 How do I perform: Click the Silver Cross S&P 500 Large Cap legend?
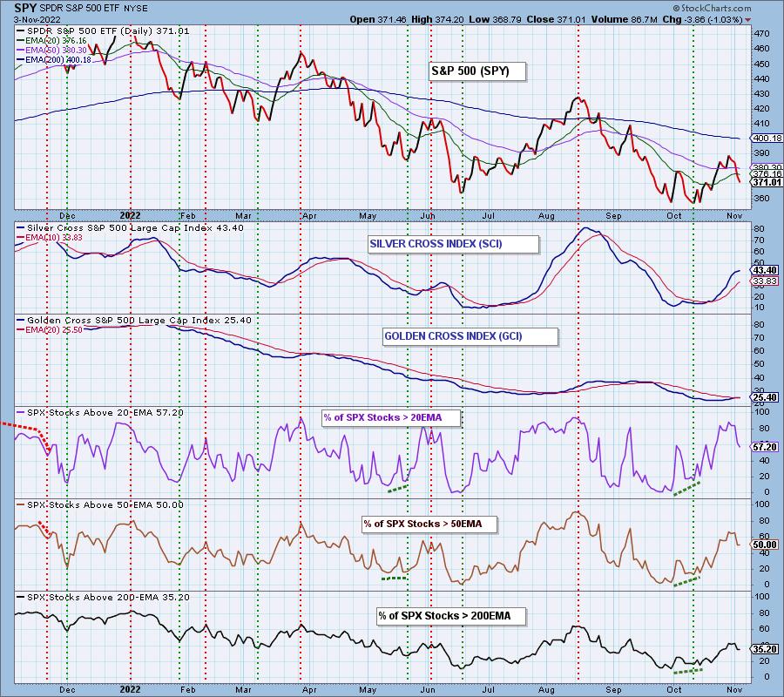click(x=130, y=228)
